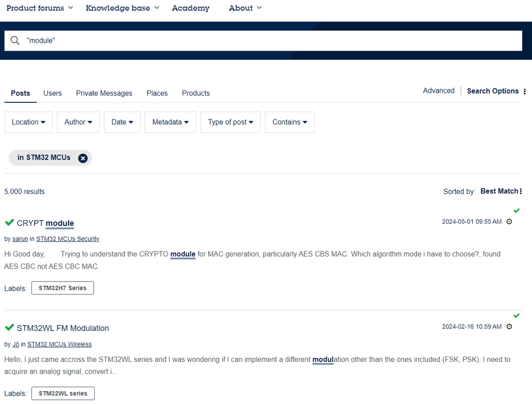Screen dimensions: 532x404
Task: Expand the Product forums menu
Action: click(40, 8)
